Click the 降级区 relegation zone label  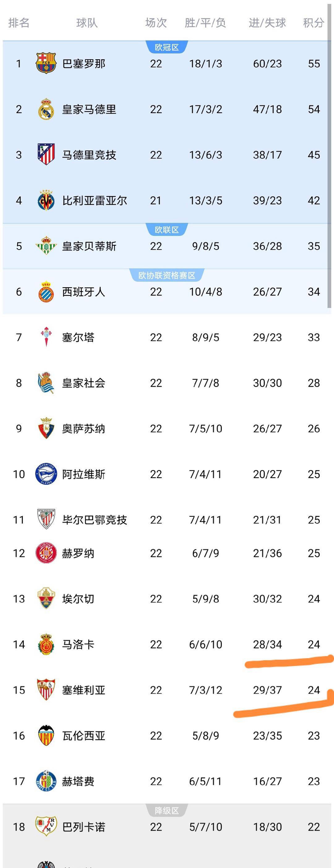coord(167,811)
